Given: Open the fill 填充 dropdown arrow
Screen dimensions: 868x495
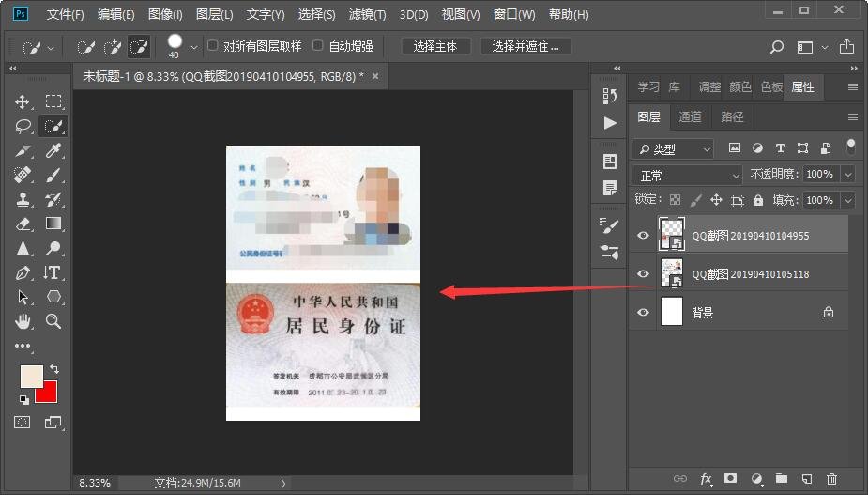Looking at the screenshot, I should tap(848, 200).
